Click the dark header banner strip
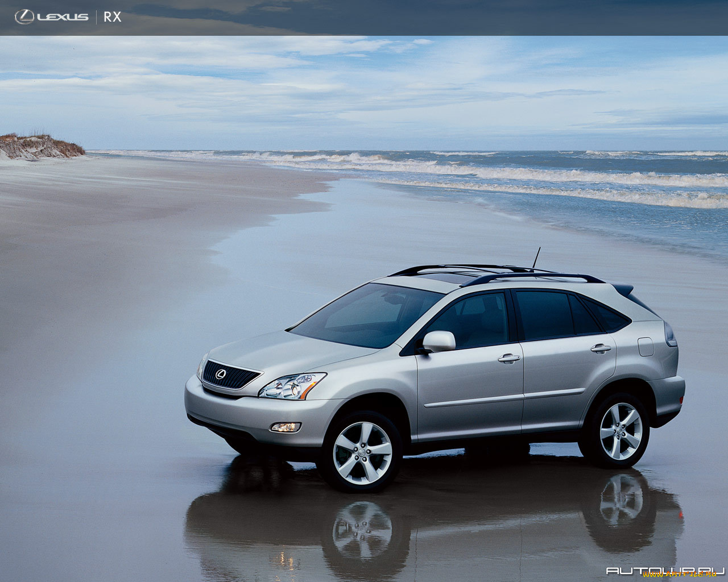This screenshot has width=728, height=582. pos(364,16)
